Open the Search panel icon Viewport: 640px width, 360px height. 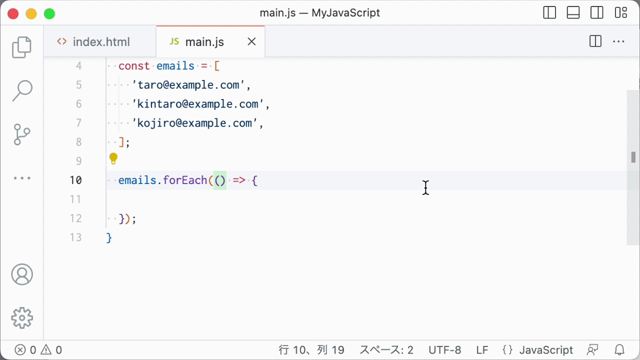[22, 90]
